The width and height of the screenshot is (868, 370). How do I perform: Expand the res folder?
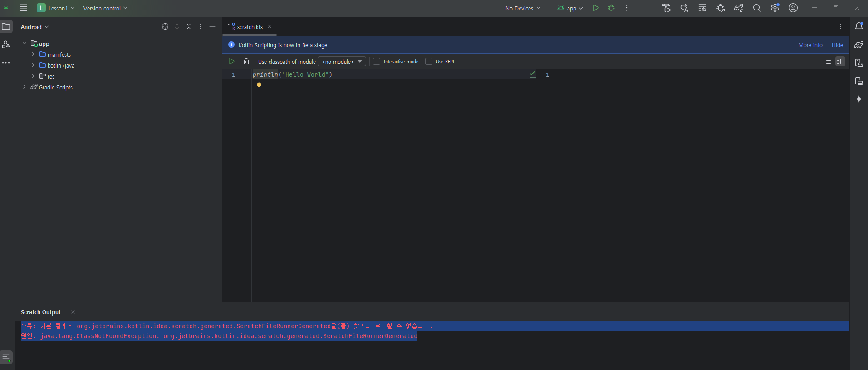click(x=33, y=76)
